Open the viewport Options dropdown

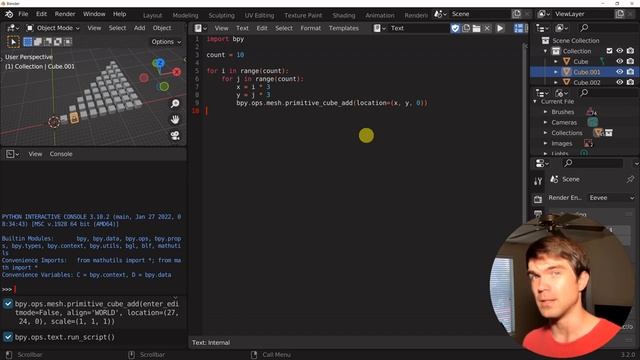click(166, 42)
